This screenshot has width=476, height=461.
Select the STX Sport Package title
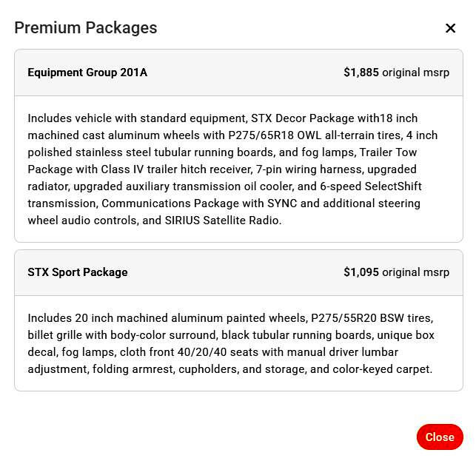(x=78, y=272)
